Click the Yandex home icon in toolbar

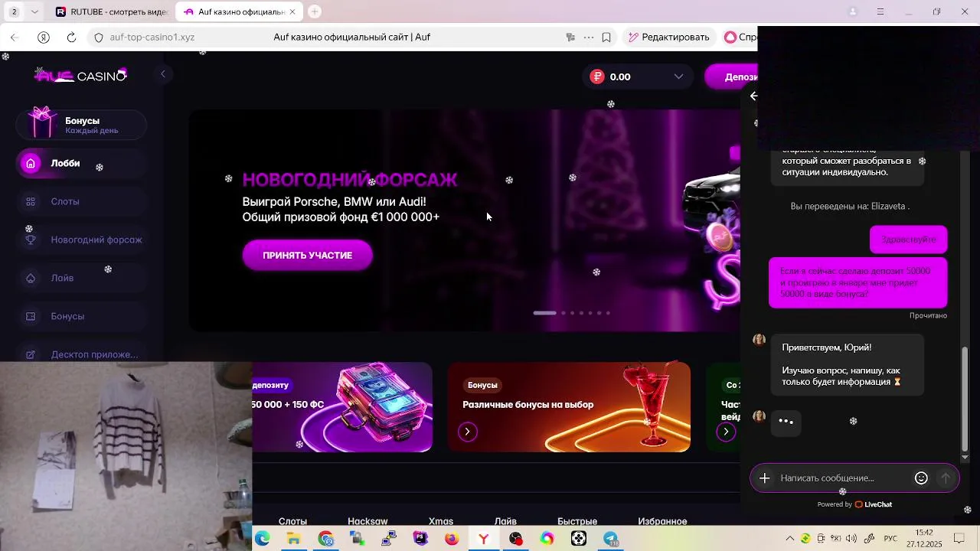coord(44,37)
